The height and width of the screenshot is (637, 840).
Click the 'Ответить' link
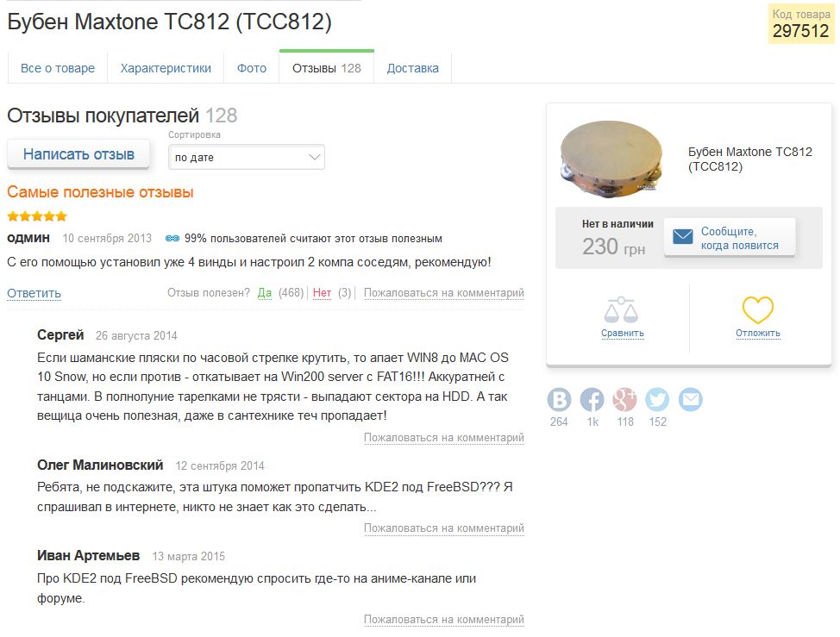pos(34,293)
